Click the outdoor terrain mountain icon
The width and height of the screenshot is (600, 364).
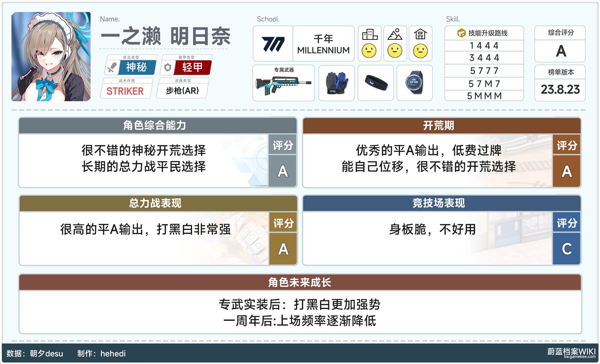395,35
